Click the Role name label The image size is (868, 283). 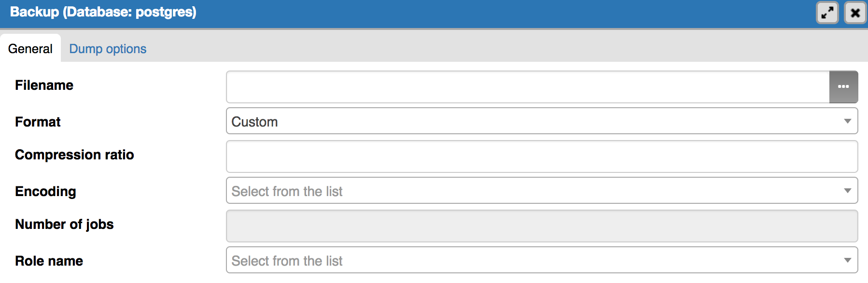click(49, 261)
